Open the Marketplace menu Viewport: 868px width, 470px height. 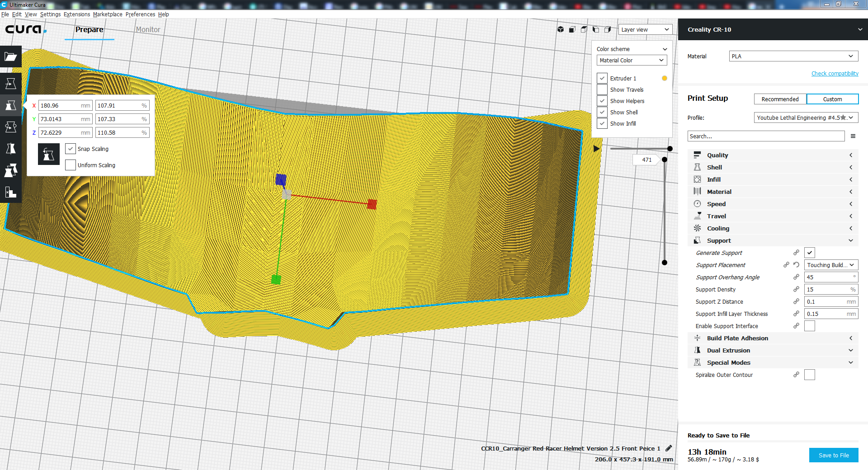point(108,14)
